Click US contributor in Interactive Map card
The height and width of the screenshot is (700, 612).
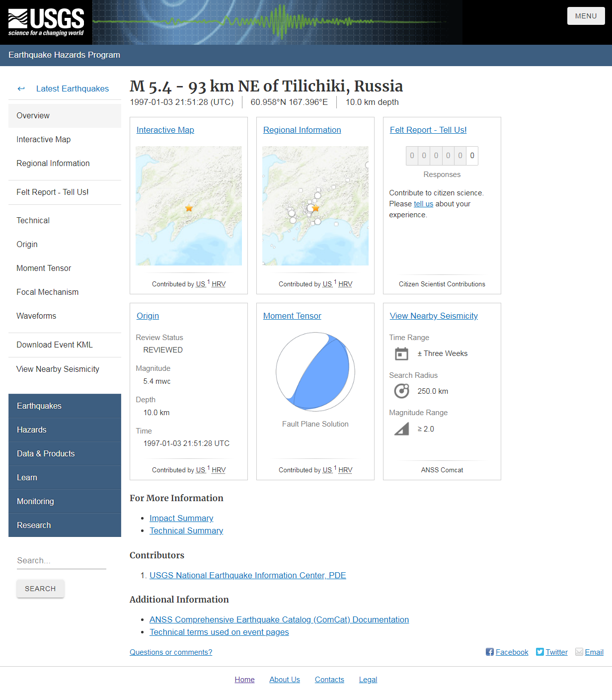pyautogui.click(x=201, y=284)
